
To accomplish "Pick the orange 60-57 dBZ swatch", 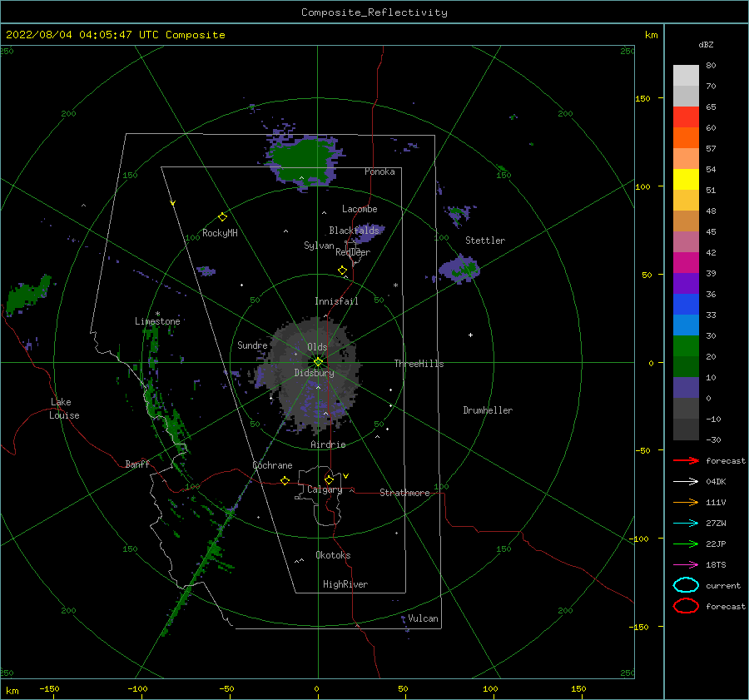I will 686,137.
